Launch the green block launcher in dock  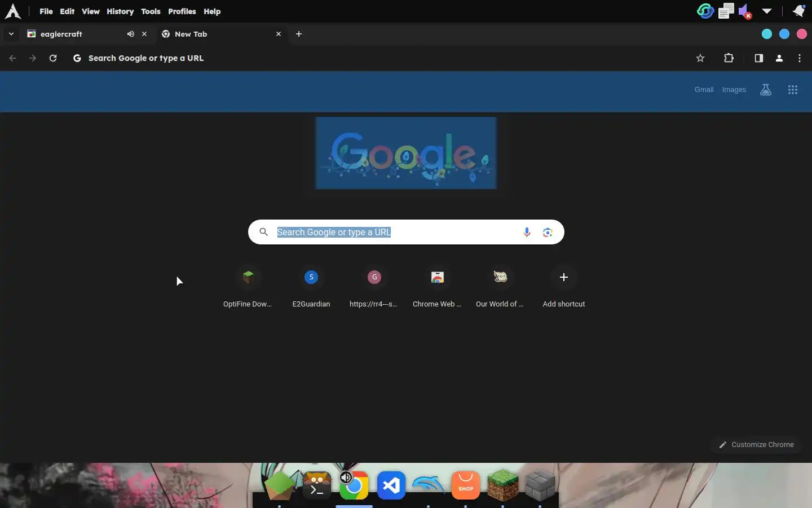tap(279, 485)
